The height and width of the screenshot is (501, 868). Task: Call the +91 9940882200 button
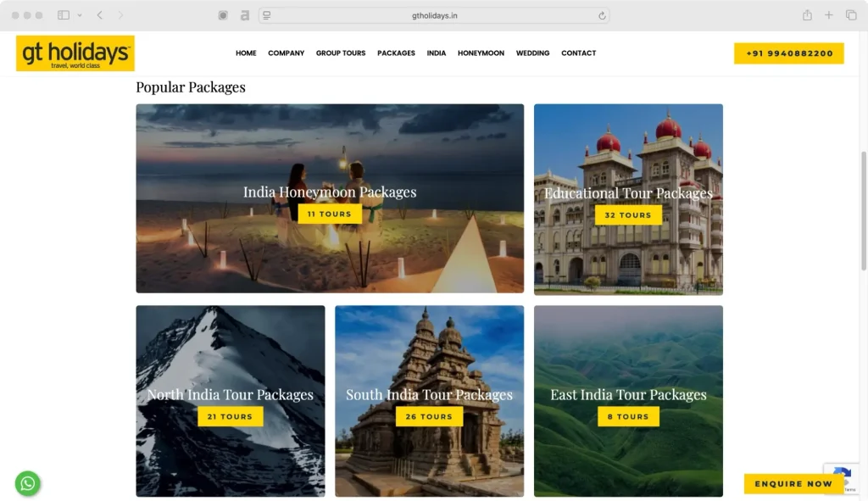click(789, 53)
